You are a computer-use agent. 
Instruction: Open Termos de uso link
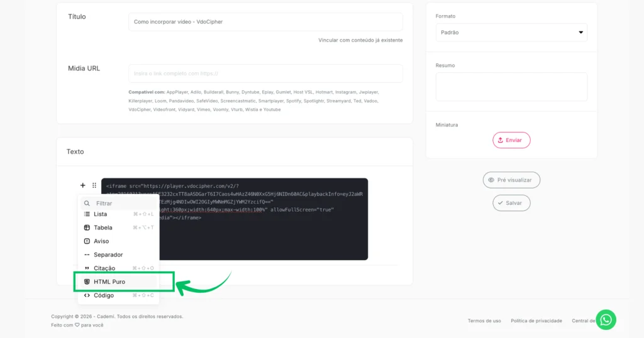[x=484, y=321]
